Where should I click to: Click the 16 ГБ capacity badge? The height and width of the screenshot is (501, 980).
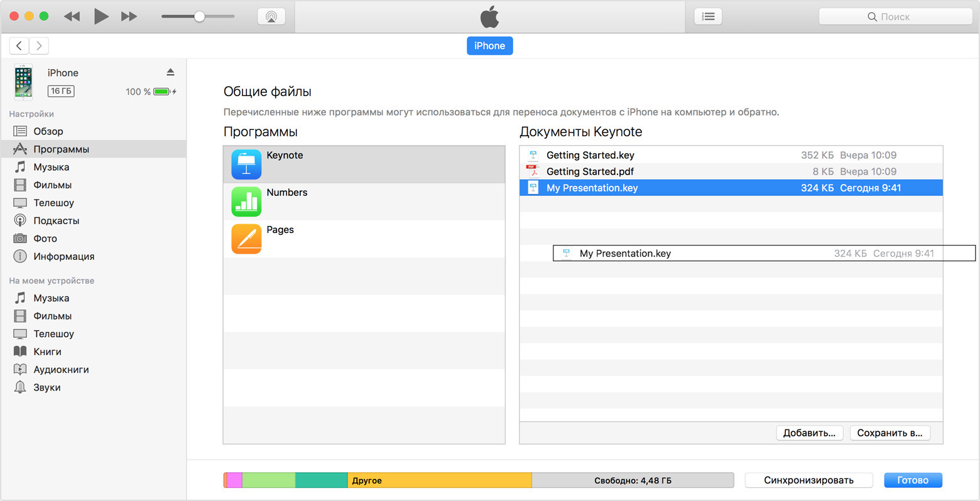(x=61, y=91)
